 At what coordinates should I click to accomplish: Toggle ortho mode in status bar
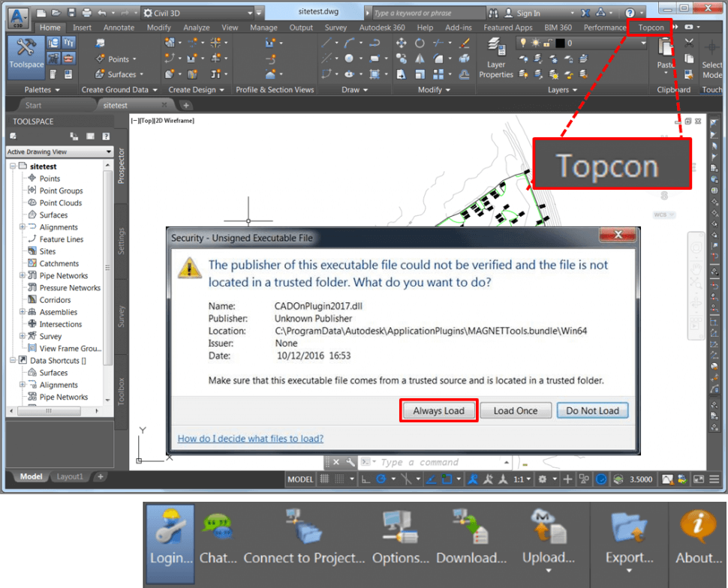tap(366, 479)
